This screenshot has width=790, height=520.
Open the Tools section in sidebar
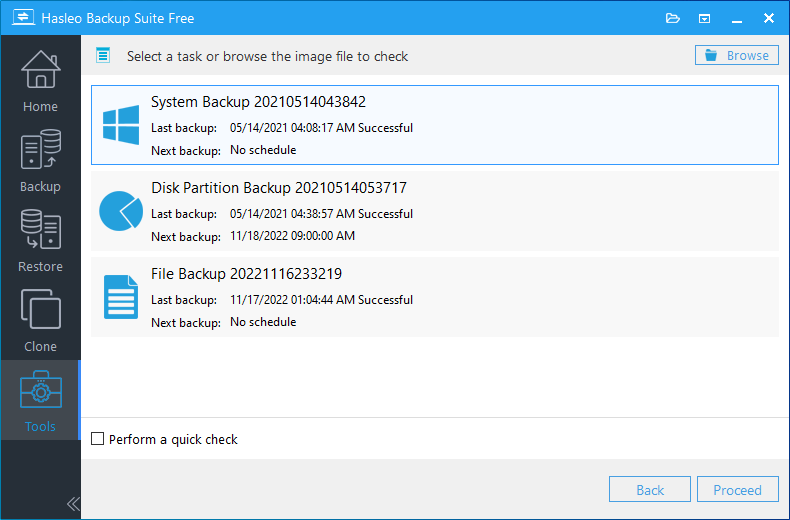pyautogui.click(x=40, y=401)
